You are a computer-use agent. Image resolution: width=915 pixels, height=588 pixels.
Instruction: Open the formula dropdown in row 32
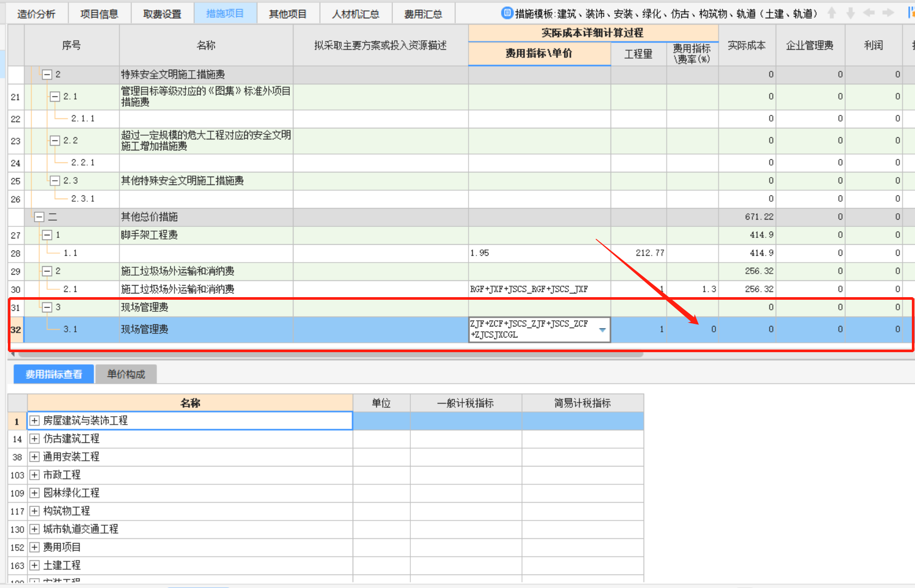(603, 330)
